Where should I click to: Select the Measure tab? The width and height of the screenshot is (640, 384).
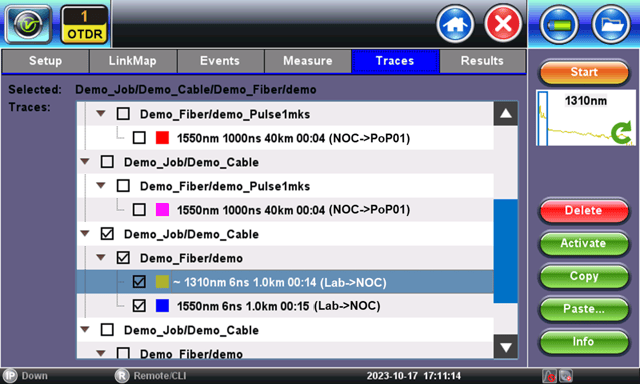[x=308, y=61]
